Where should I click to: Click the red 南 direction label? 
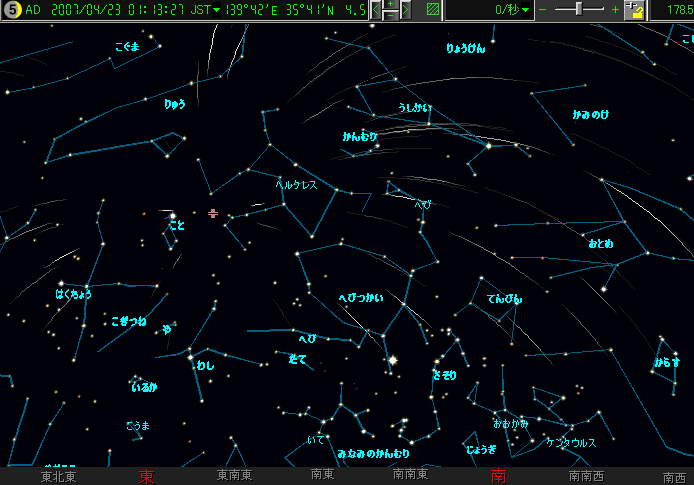498,476
